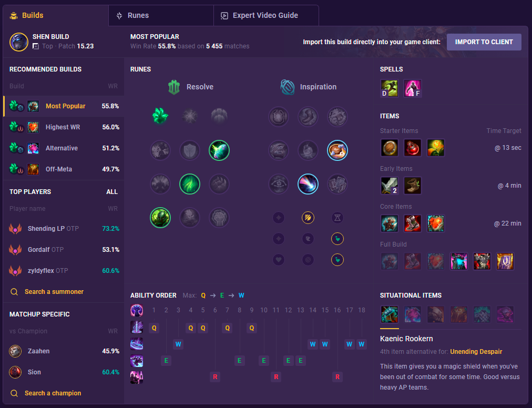
Task: Choose the Off-Meta build option
Action: coord(64,169)
